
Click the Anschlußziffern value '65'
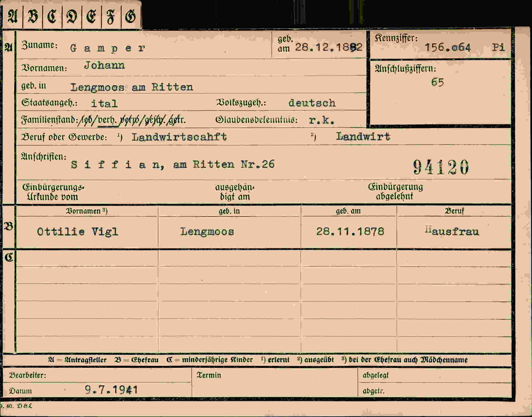pyautogui.click(x=437, y=82)
